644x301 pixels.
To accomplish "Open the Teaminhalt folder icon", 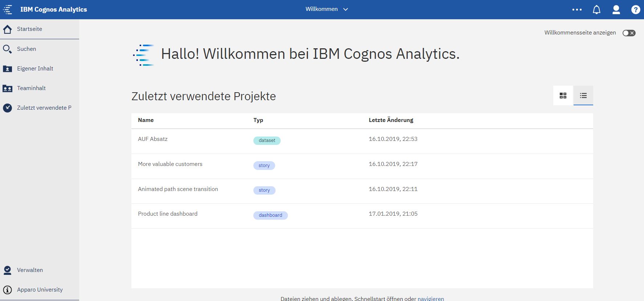I will point(7,88).
